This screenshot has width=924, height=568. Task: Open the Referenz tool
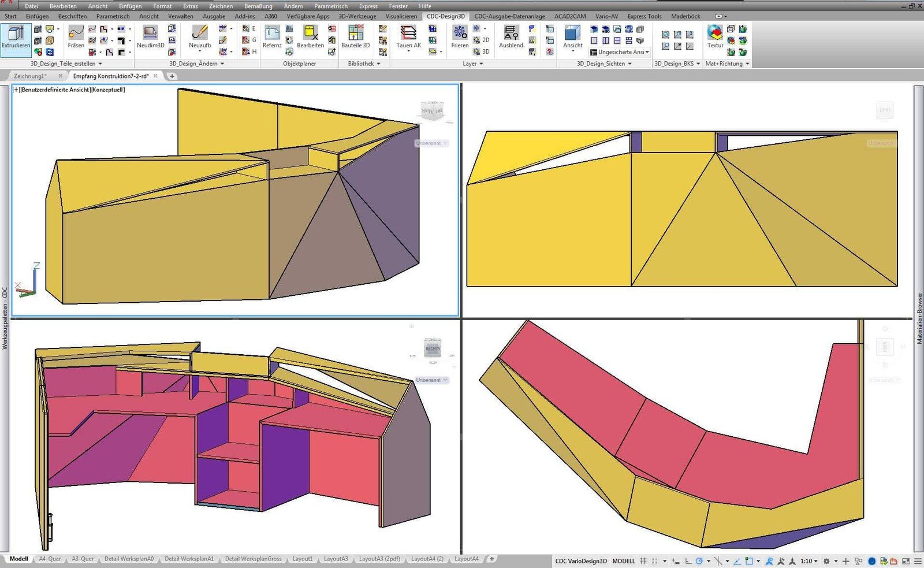[x=272, y=38]
